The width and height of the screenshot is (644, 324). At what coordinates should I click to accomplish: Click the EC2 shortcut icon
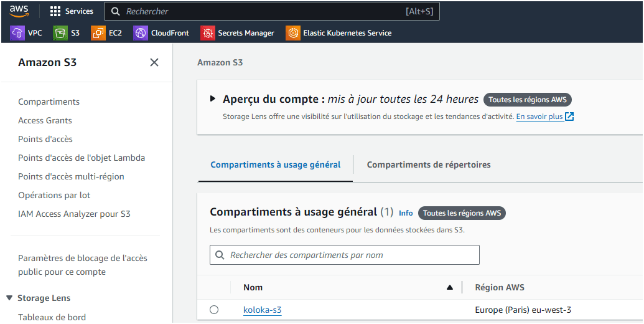pyautogui.click(x=98, y=33)
